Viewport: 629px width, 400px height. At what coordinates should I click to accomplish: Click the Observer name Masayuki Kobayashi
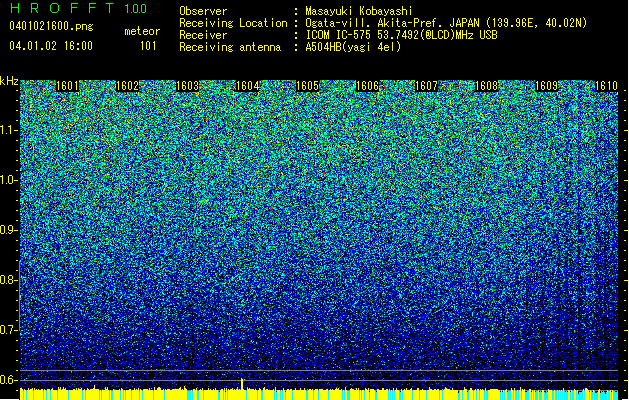pos(358,11)
